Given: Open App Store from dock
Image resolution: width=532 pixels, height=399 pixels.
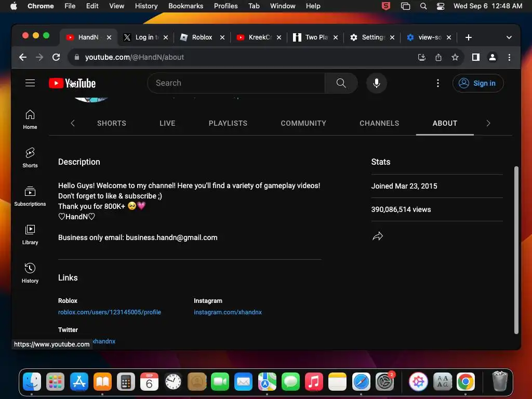Looking at the screenshot, I should pyautogui.click(x=79, y=382).
